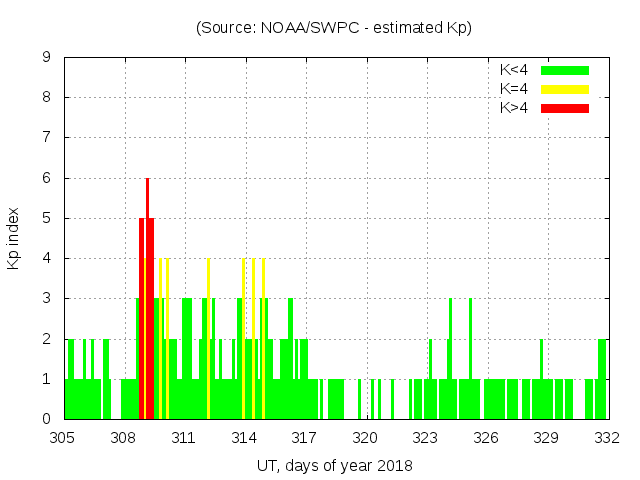Select day 323 tick label on x-axis
This screenshot has width=640, height=480.
pyautogui.click(x=426, y=438)
